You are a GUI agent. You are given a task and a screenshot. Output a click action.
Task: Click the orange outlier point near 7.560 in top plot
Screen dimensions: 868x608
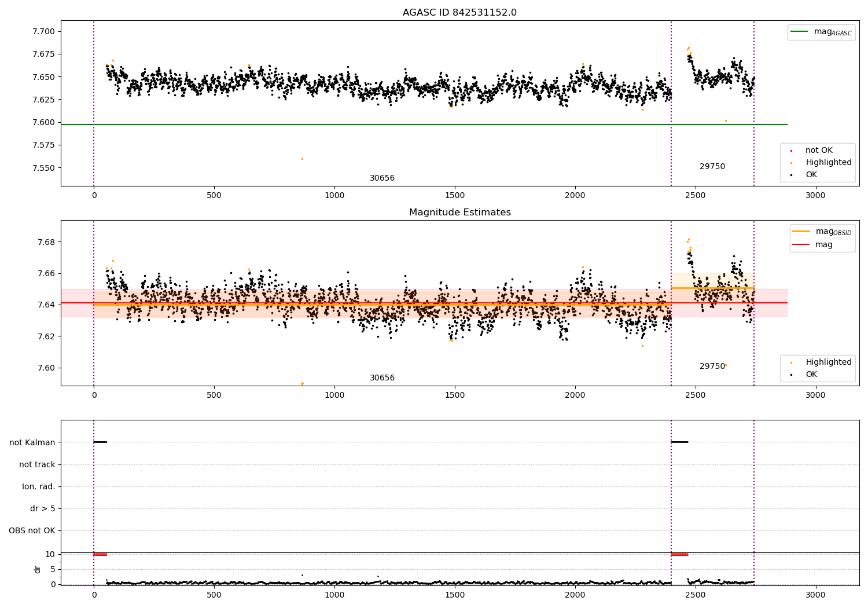[x=302, y=159]
